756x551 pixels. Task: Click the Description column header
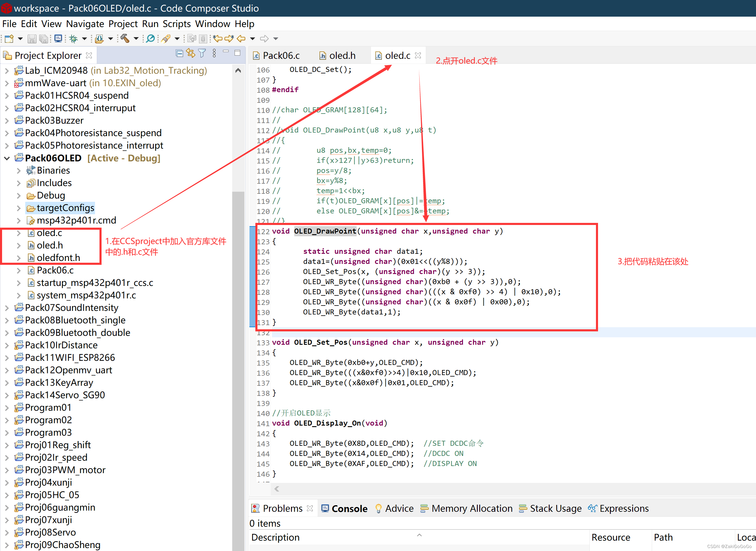point(275,537)
